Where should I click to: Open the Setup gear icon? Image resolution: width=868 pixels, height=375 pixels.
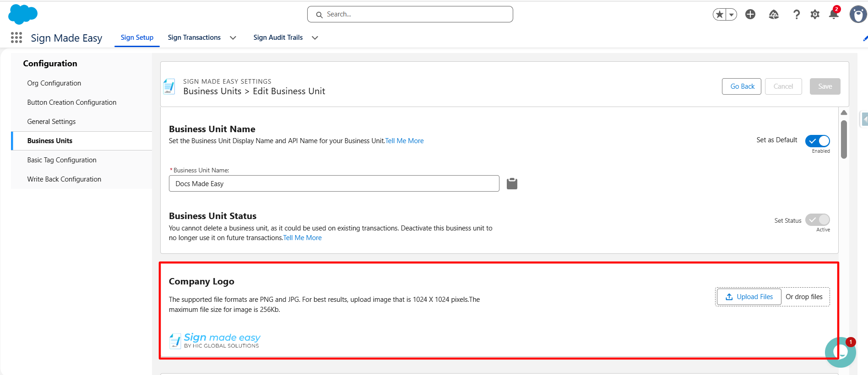tap(815, 15)
